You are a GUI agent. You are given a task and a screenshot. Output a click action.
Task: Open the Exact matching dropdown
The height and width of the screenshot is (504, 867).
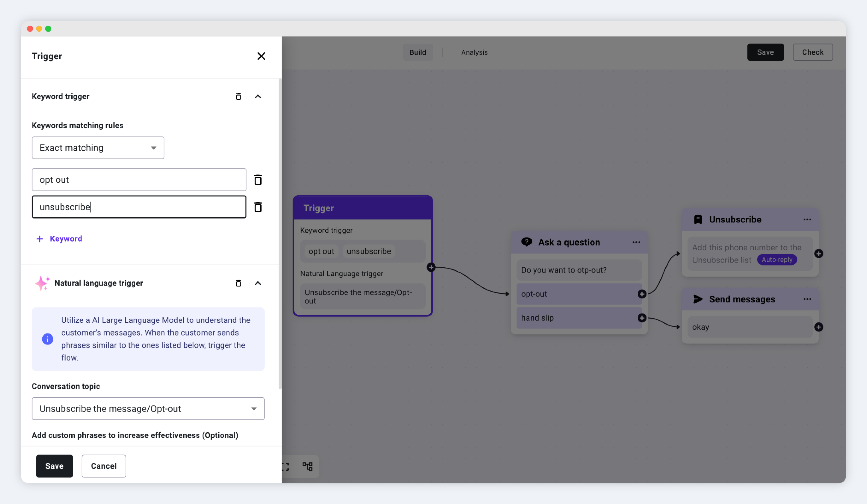click(x=98, y=148)
